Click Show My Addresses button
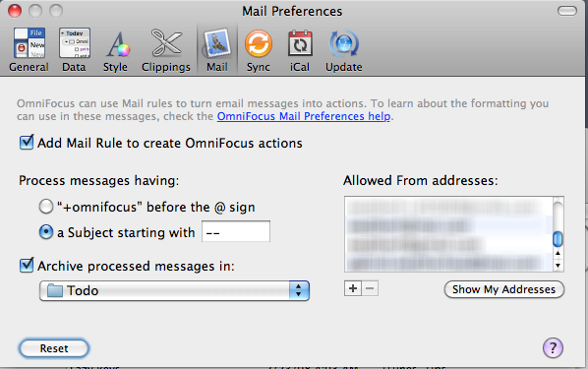 (x=504, y=289)
